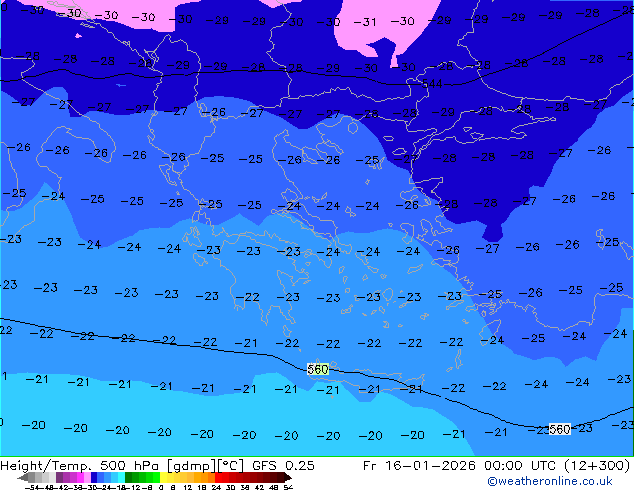The width and height of the screenshot is (634, 490).
Task: Click the "0" legend scale value
Action: [x=161, y=488]
